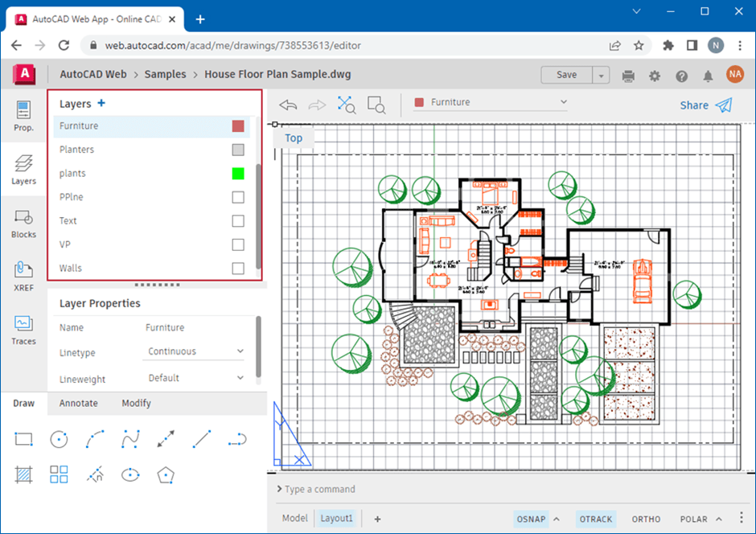Select the Circle drawing tool
Screen dimensions: 756x534
(59, 439)
